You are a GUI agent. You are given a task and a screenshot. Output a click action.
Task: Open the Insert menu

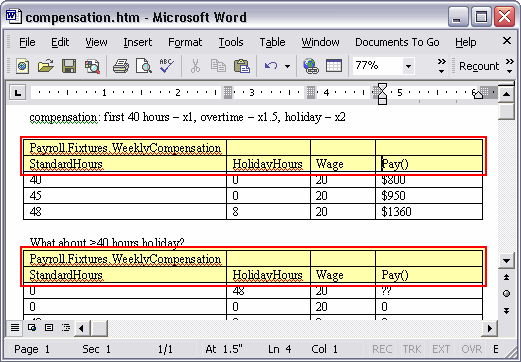(x=138, y=42)
